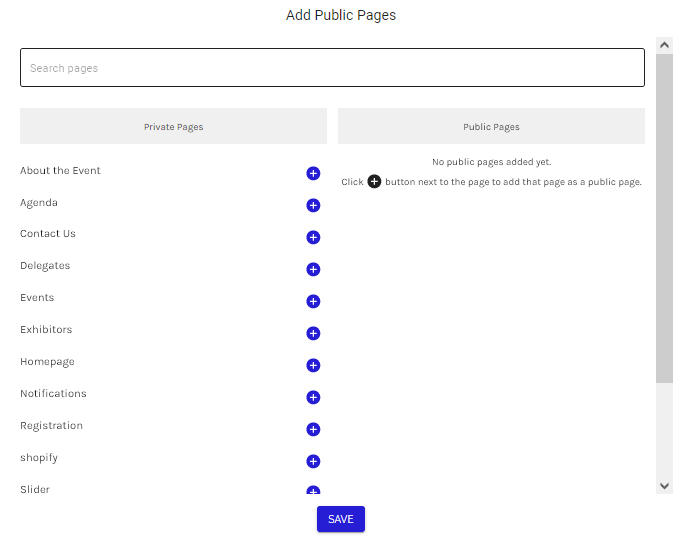Add Registration page to public list
Viewport: 685px width, 541px height.
point(313,429)
